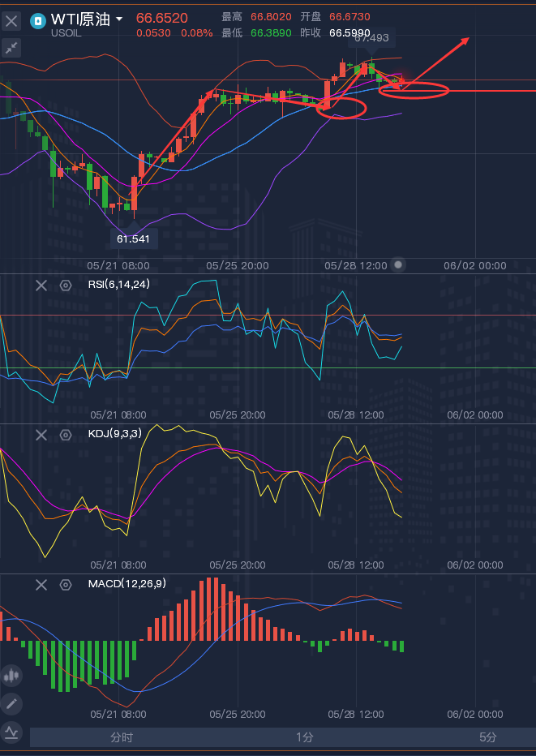The image size is (536, 756).
Task: Open the candlestick chart type selector
Action: click(11, 675)
